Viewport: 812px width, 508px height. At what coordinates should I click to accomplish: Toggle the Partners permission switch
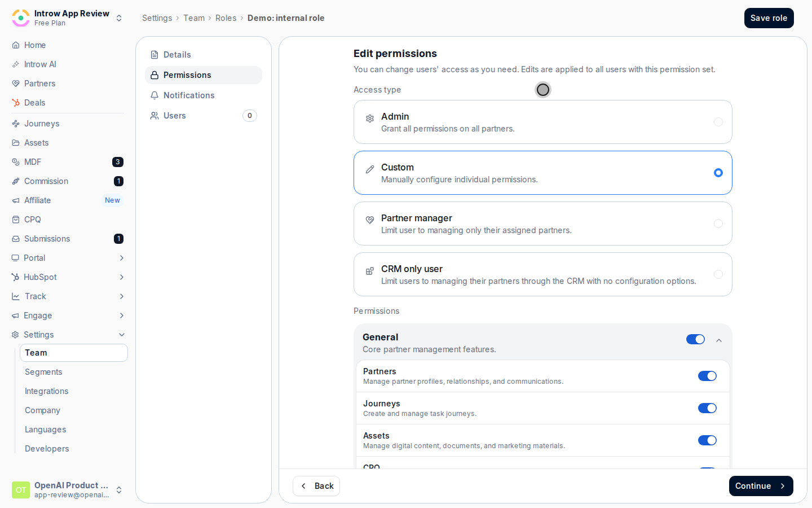(707, 376)
